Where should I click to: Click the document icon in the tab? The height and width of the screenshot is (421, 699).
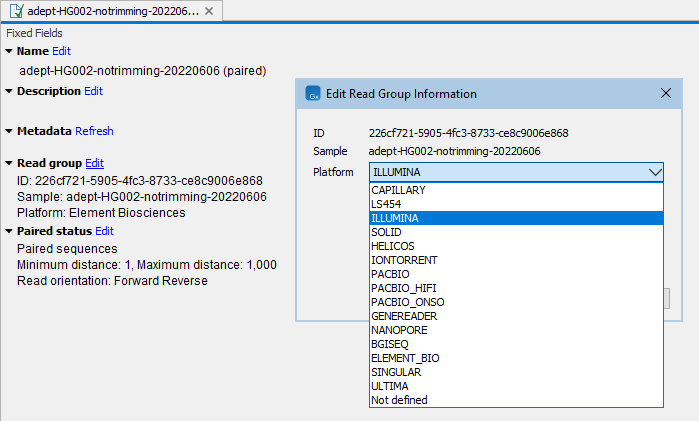[x=15, y=11]
